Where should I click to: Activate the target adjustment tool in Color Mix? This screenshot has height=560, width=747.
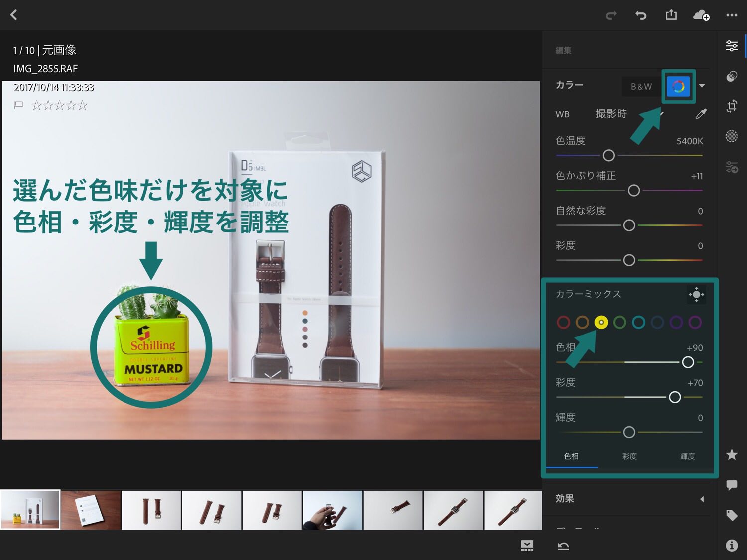[696, 294]
